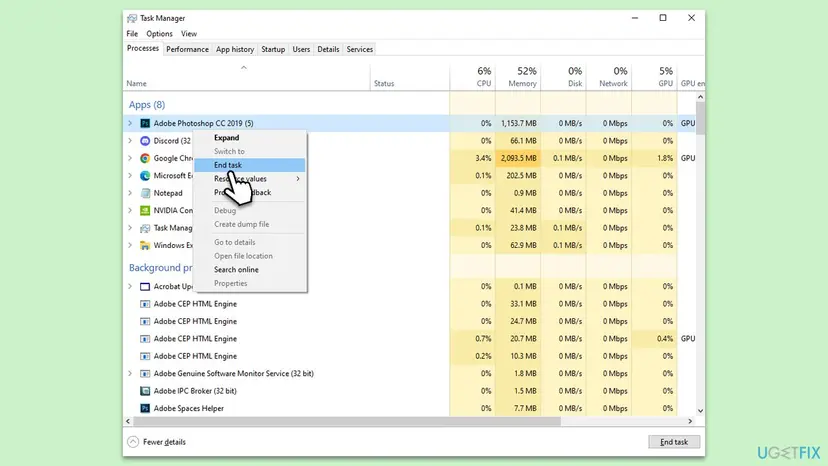Expand the Task Manager process group
This screenshot has height=466, width=828.
pos(130,228)
